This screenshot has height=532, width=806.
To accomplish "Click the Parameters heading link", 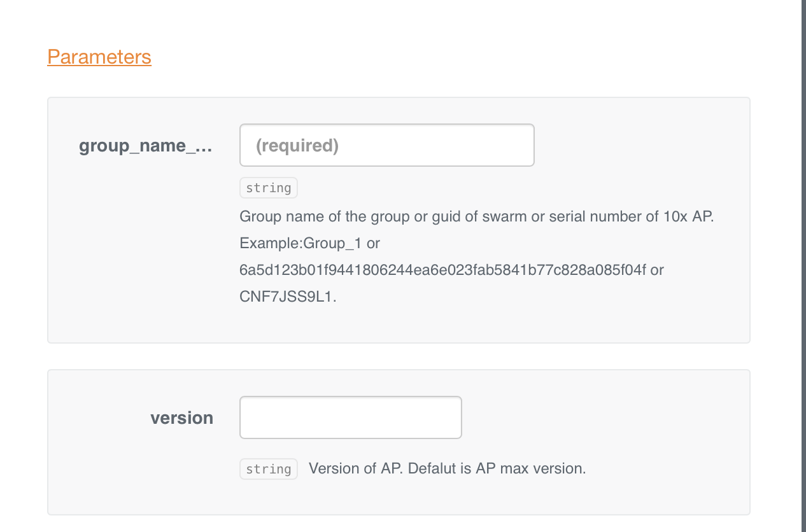I will tap(99, 57).
